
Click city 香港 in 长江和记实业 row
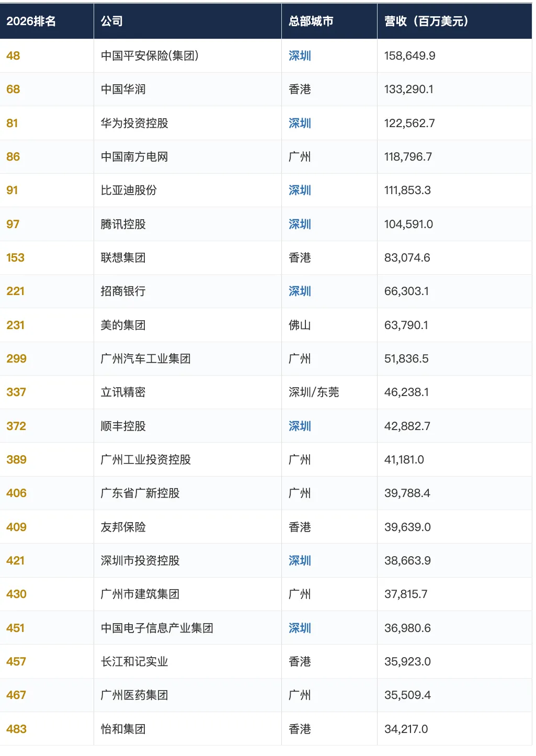click(300, 662)
